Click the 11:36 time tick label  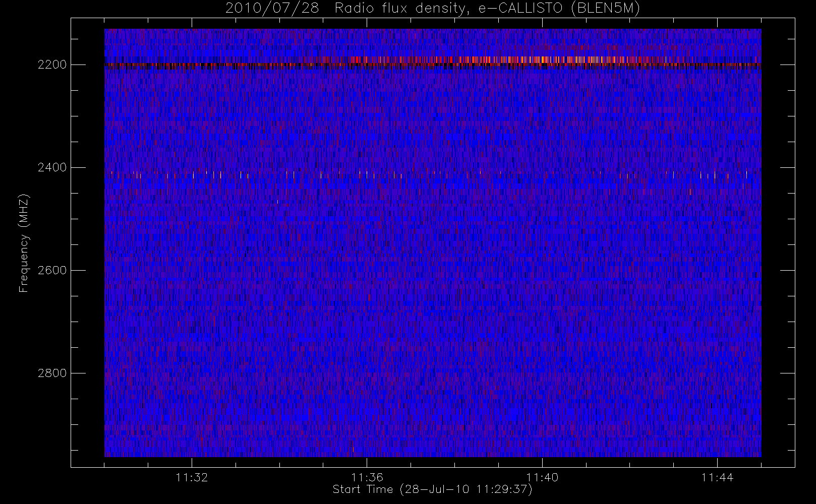(367, 477)
